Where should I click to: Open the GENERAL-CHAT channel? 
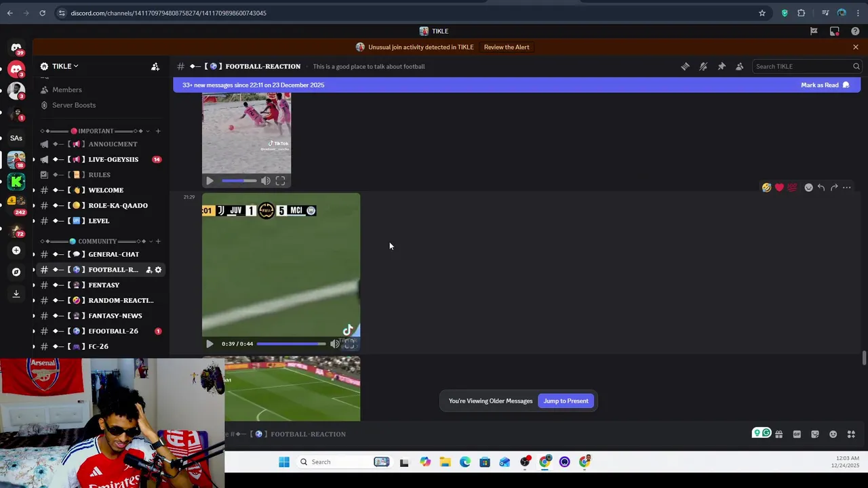coord(102,254)
